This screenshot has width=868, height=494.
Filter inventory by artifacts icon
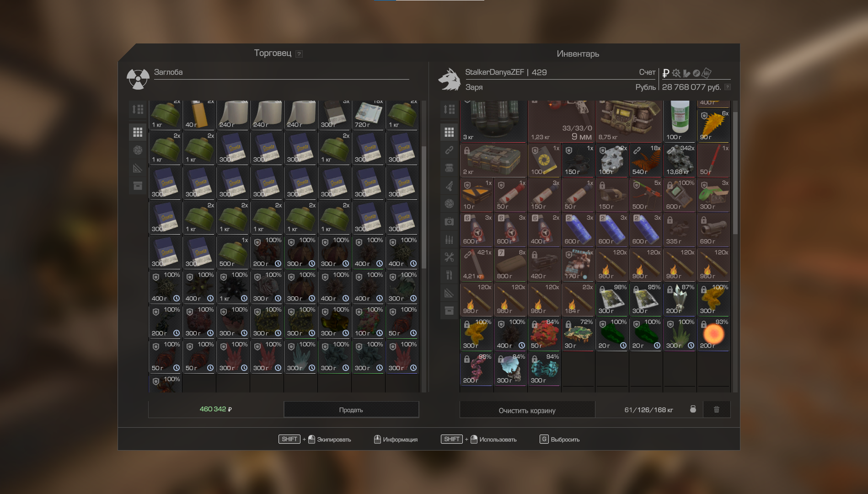(x=450, y=204)
